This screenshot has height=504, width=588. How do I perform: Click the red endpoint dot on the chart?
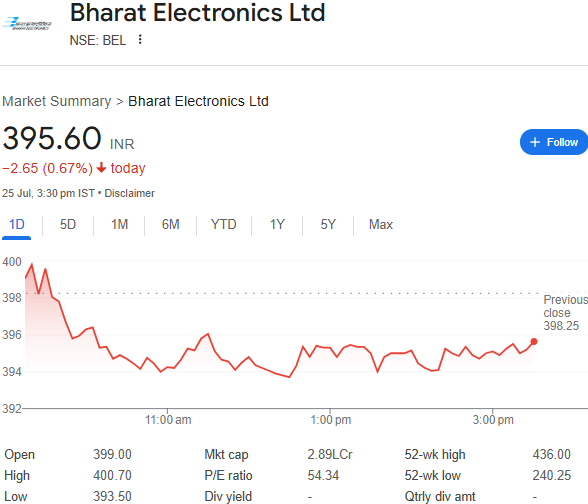[x=534, y=341]
